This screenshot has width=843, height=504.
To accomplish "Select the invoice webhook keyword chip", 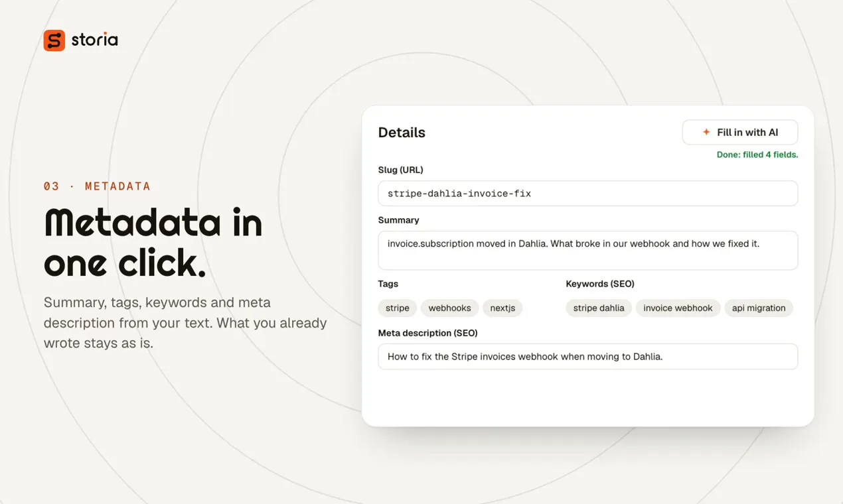I will tap(678, 308).
